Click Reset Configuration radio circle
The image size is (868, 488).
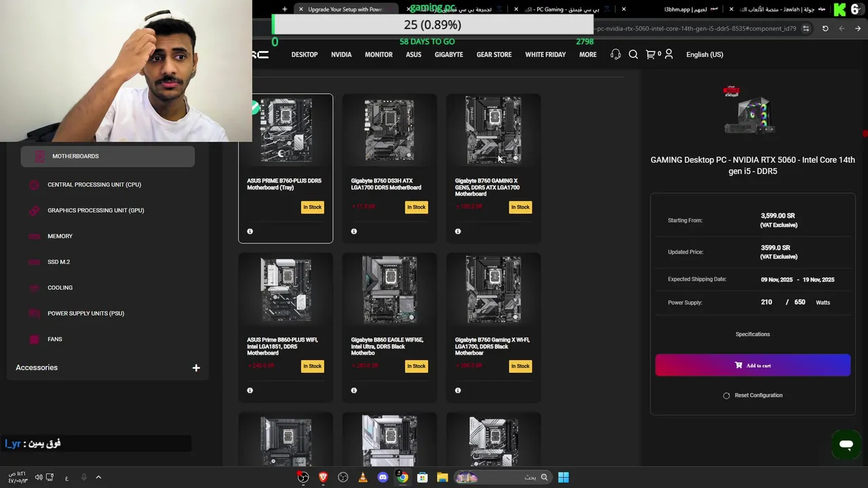[726, 396]
